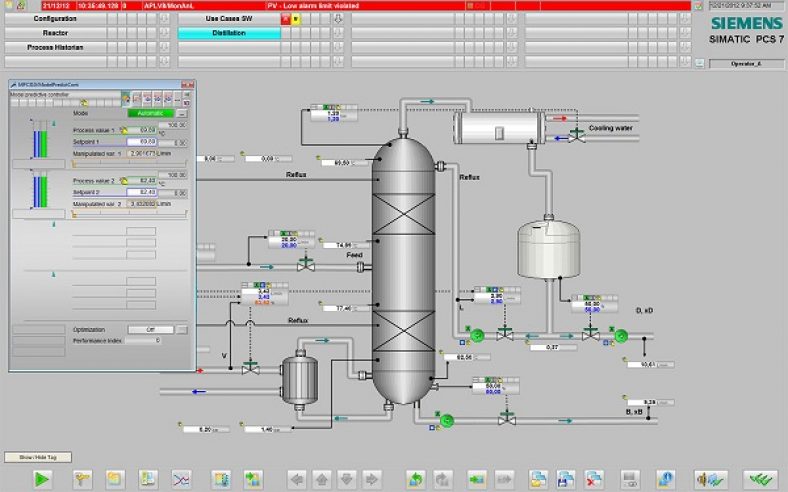Click the left arrow navigation icon
The image size is (788, 492).
[x=296, y=479]
